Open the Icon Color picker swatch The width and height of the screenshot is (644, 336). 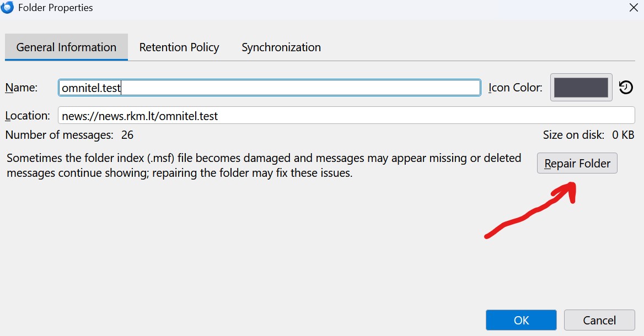(581, 88)
